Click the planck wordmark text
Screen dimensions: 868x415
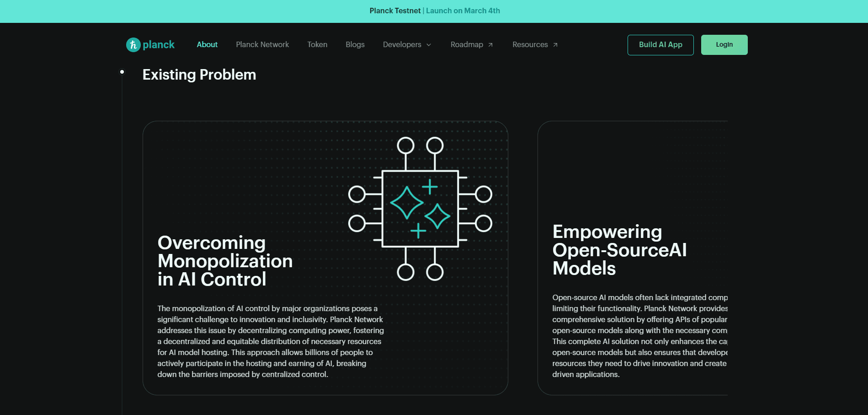pos(159,44)
